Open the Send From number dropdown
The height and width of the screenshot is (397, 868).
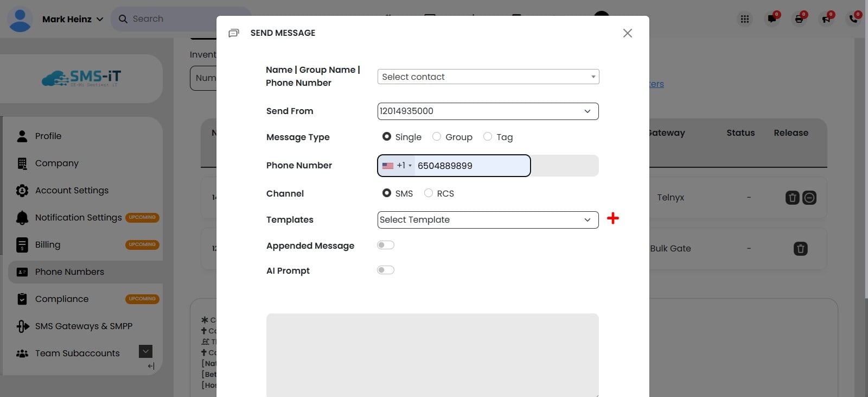coord(488,111)
